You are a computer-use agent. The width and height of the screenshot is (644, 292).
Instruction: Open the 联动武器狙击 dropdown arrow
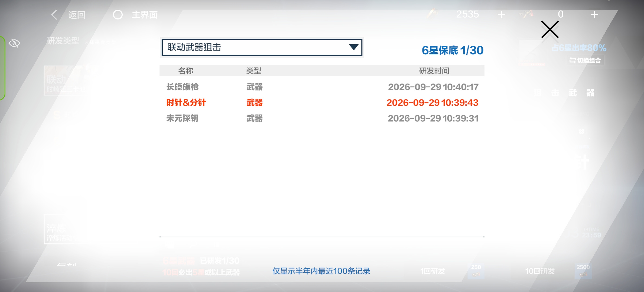353,47
